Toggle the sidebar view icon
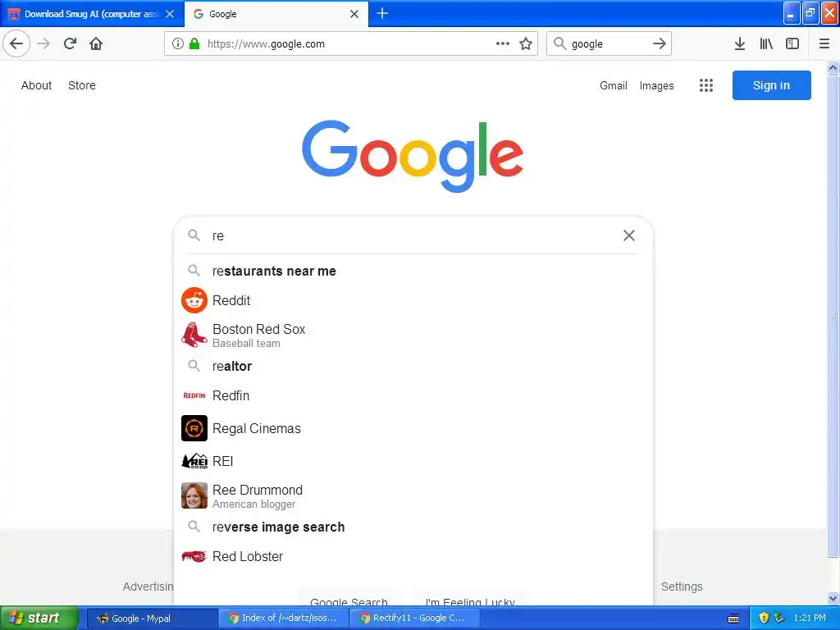The height and width of the screenshot is (630, 840). [x=792, y=43]
